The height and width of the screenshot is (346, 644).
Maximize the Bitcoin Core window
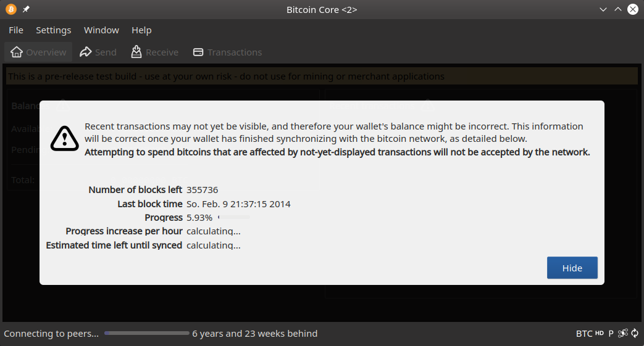[x=617, y=9]
